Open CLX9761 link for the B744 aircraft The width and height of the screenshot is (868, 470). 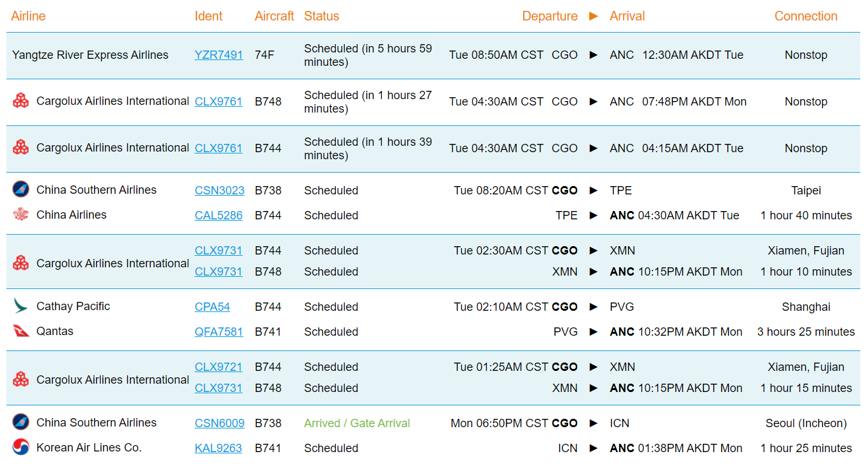click(218, 148)
